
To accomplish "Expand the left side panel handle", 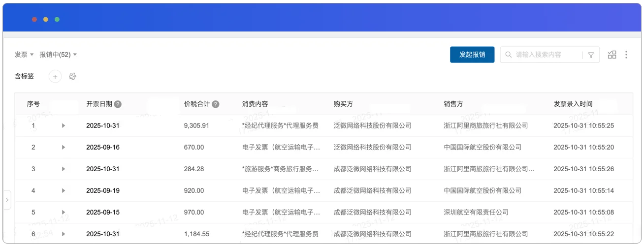I will pos(7,200).
